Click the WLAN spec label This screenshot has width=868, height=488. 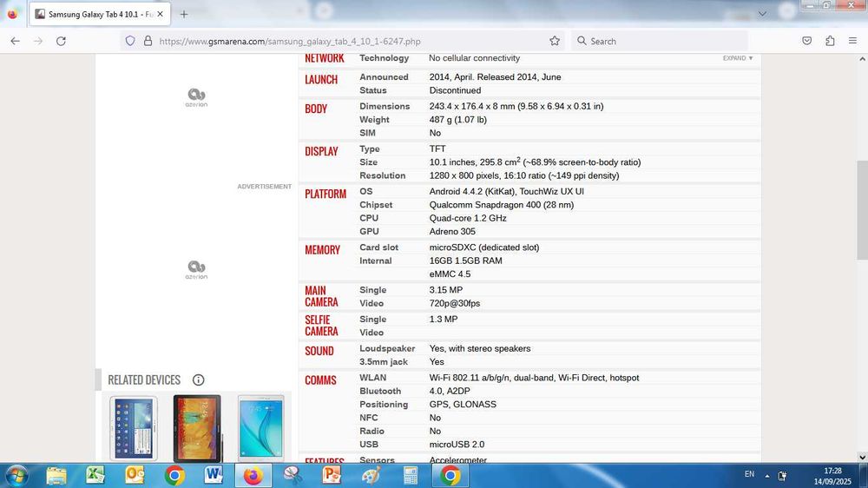click(373, 378)
